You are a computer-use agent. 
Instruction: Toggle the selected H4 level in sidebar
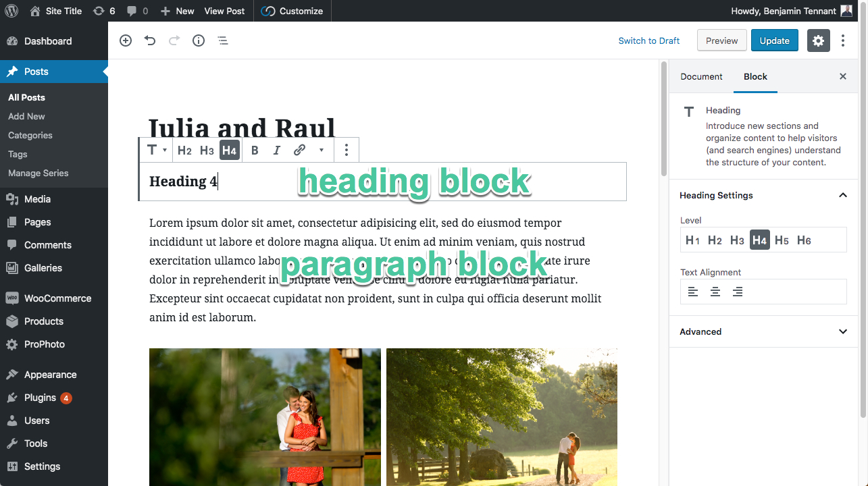pos(759,240)
